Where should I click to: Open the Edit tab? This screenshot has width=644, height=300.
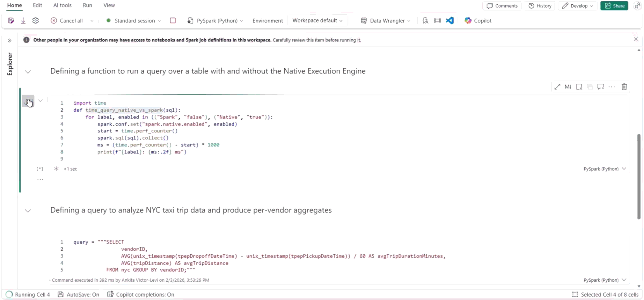coord(38,5)
